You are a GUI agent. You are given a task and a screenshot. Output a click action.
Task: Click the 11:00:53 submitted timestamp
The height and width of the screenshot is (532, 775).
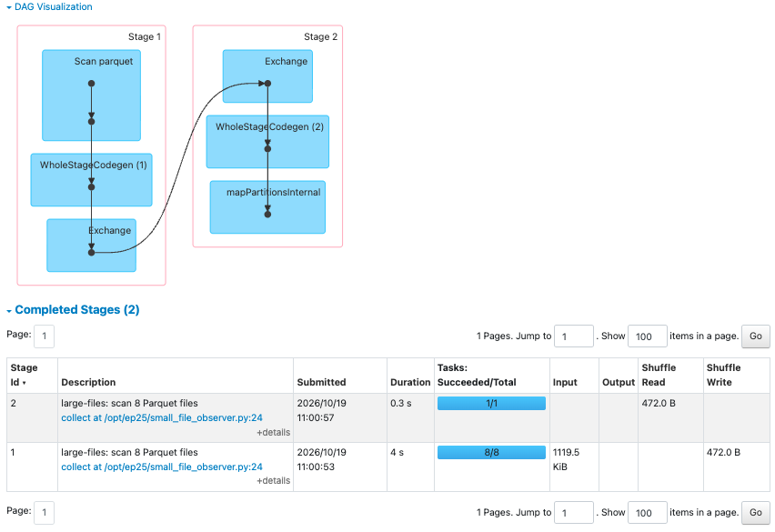pyautogui.click(x=316, y=467)
